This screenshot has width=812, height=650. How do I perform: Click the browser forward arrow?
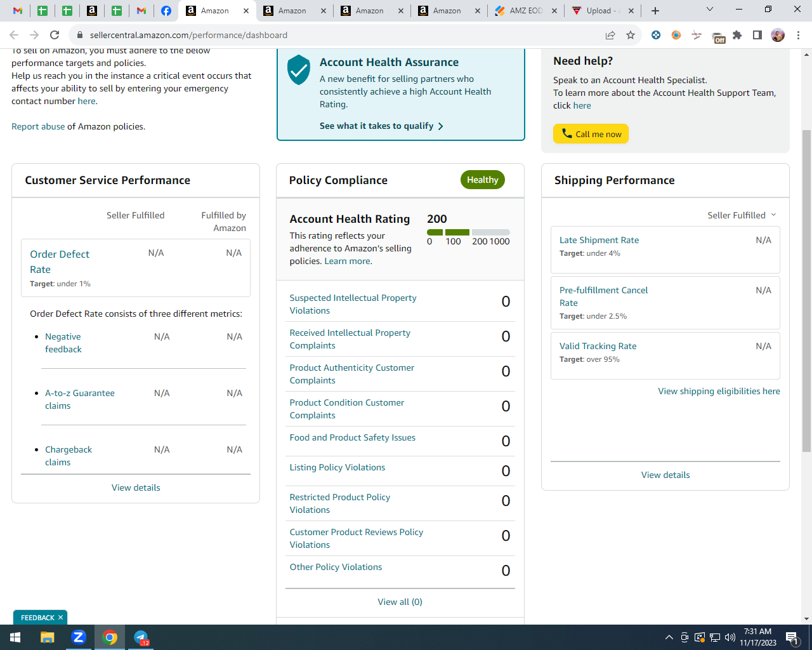pyautogui.click(x=34, y=35)
